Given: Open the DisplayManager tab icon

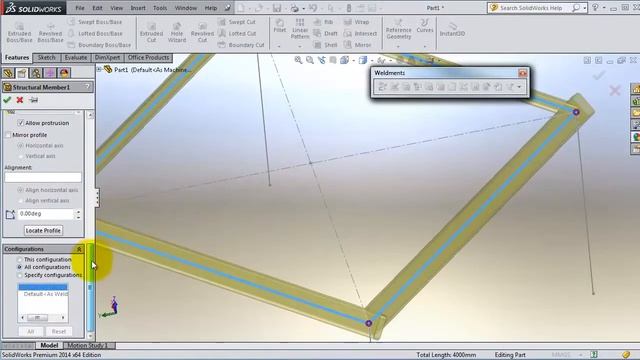Looking at the screenshot, I should (64, 73).
